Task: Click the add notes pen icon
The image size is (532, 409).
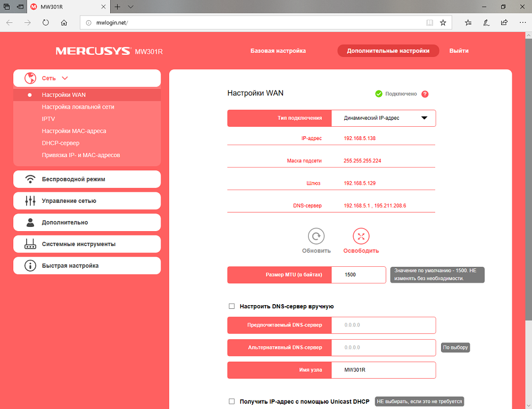Action: click(486, 23)
